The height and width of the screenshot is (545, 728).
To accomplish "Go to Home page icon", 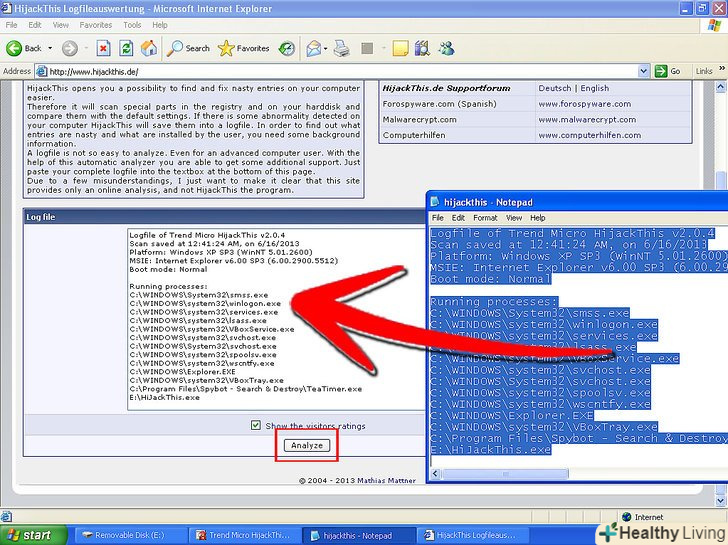I will pyautogui.click(x=149, y=48).
